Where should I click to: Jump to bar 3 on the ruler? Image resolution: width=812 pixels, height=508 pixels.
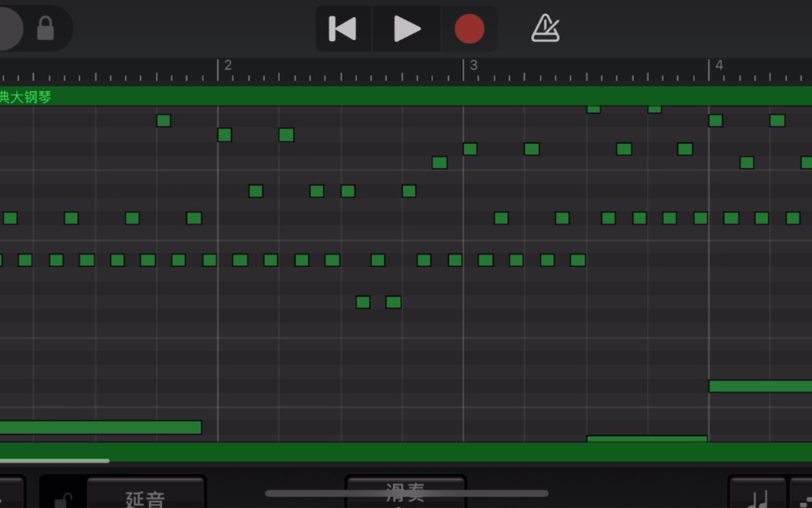[x=473, y=65]
